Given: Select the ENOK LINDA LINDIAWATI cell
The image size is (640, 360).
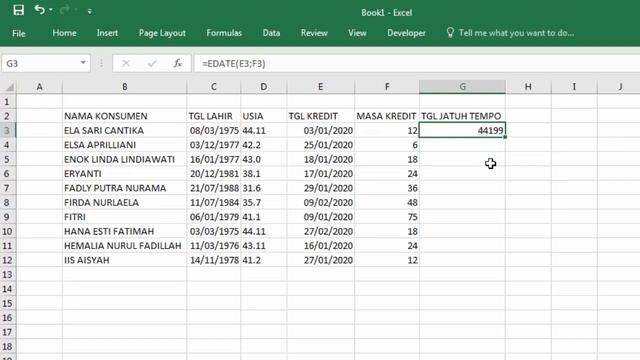Looking at the screenshot, I should (x=124, y=159).
